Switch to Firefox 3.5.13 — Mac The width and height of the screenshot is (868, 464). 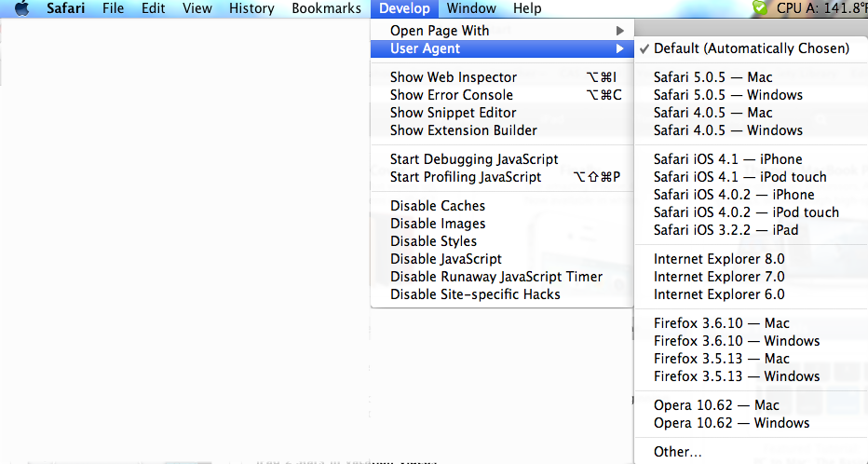click(752, 358)
